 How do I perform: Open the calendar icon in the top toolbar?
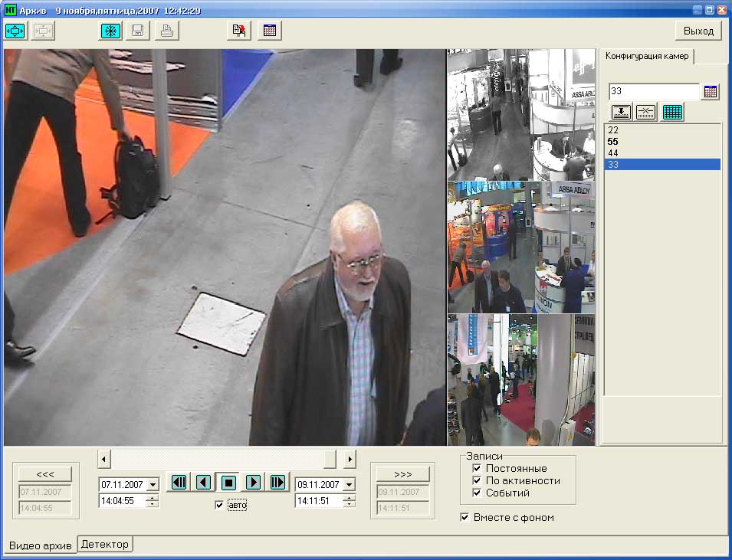[270, 31]
